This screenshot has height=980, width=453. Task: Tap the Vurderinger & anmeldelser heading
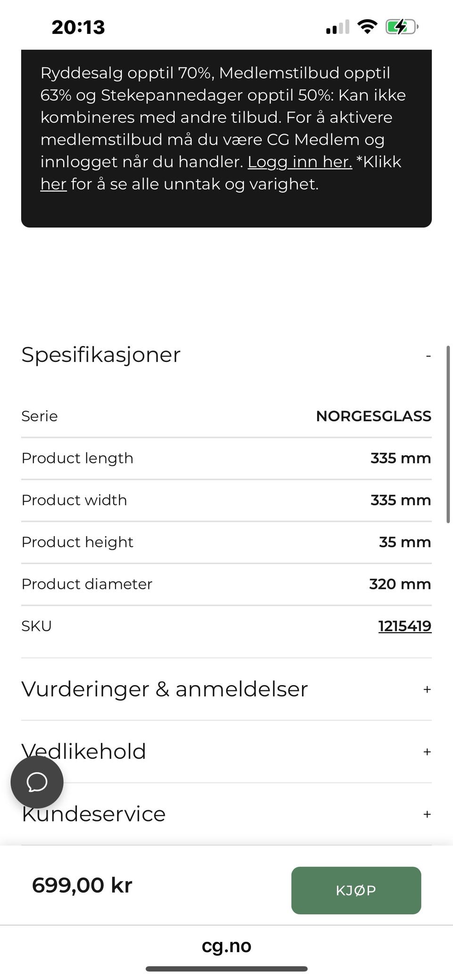(164, 689)
